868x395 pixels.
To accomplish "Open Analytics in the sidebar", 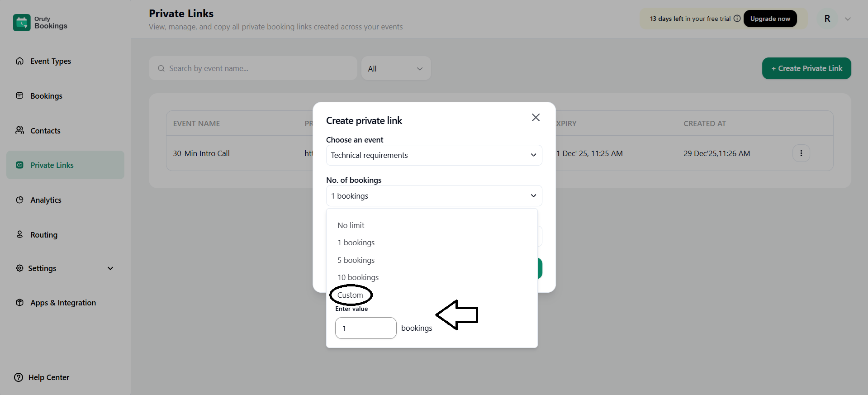I will click(x=45, y=200).
